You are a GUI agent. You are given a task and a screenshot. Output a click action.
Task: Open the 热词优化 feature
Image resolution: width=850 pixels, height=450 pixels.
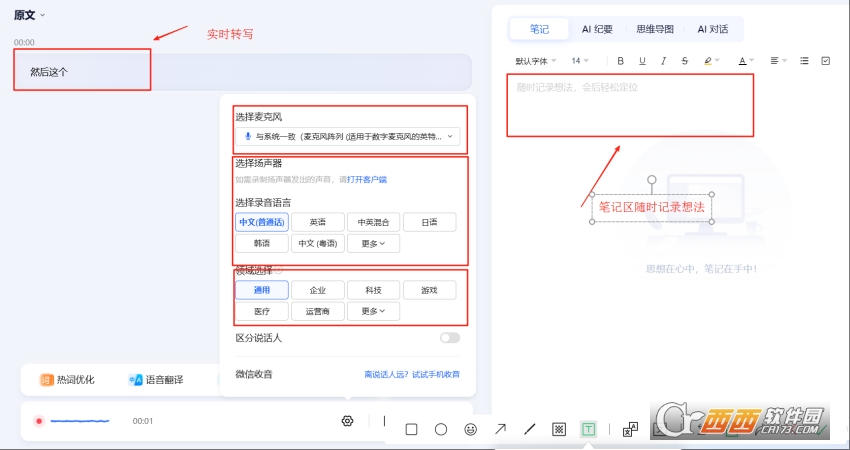(x=67, y=380)
